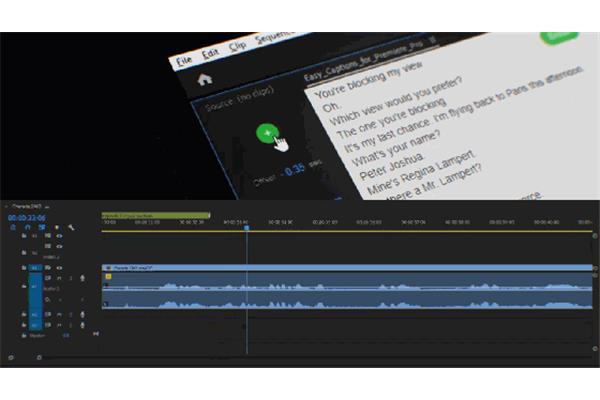Click the go-to-end icon beside Master track
Screen dimensions: 600x400
pos(96,334)
